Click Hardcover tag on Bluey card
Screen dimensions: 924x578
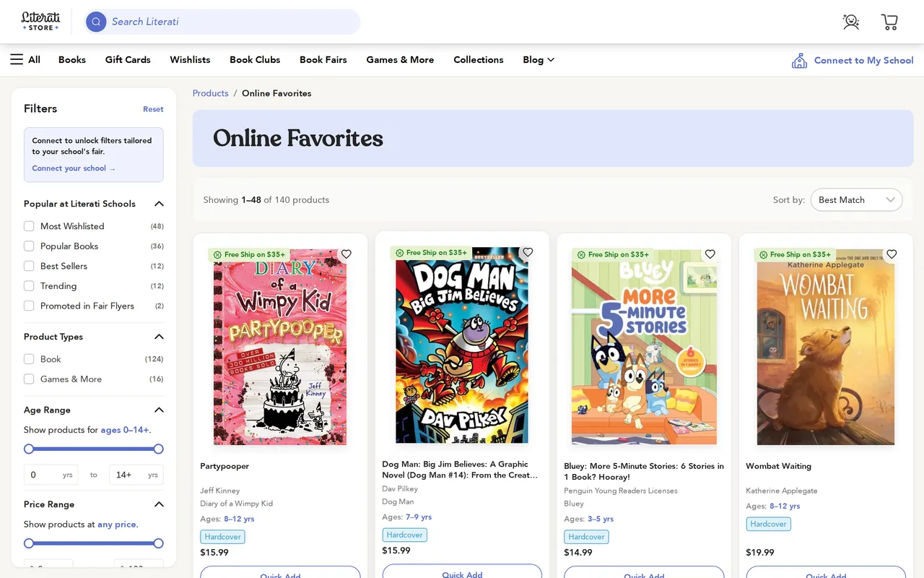pos(586,537)
